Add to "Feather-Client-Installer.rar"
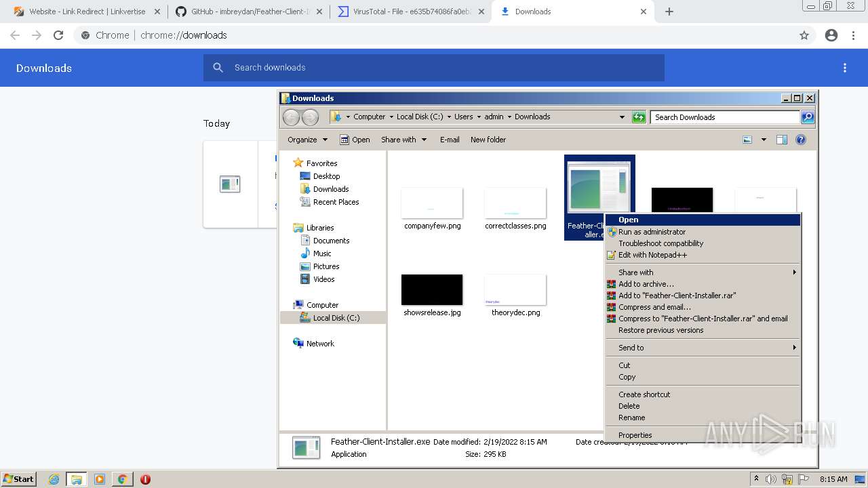 click(x=703, y=296)
